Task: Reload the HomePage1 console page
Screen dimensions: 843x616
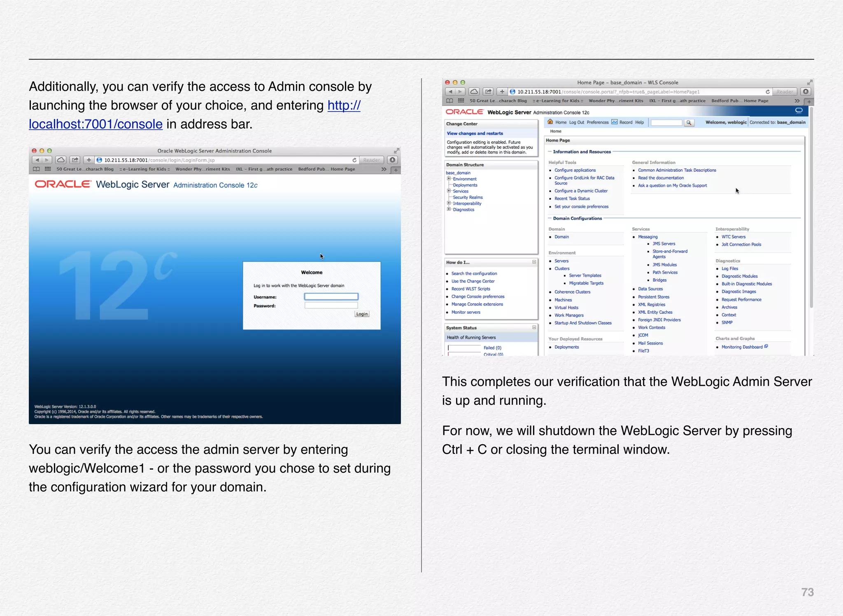Action: coord(768,92)
